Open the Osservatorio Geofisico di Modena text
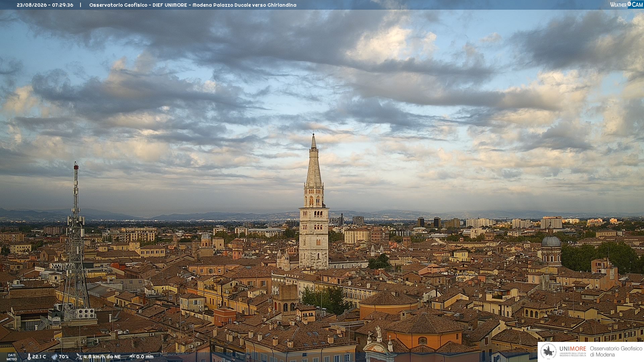Image resolution: width=644 pixels, height=362 pixels. click(x=616, y=352)
